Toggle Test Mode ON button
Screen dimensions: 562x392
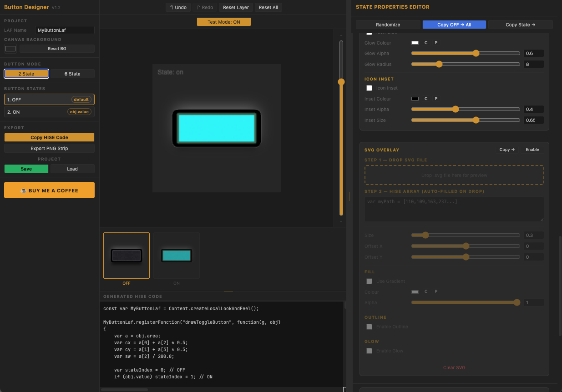pos(224,22)
